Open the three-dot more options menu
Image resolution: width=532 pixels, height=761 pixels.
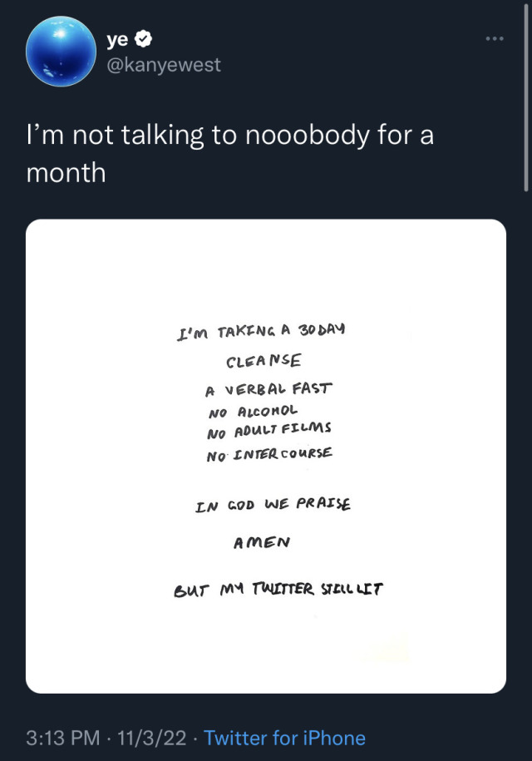[x=496, y=39]
